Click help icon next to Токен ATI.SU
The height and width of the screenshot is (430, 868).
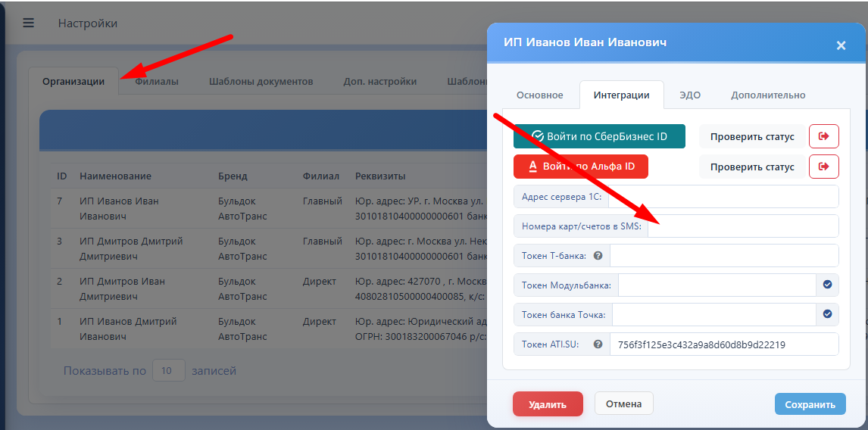click(x=598, y=344)
